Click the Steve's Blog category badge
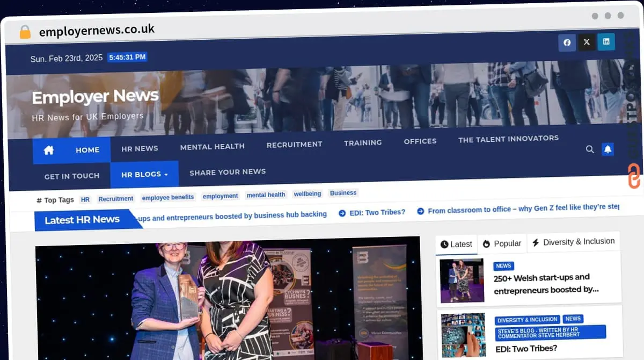The width and height of the screenshot is (644, 360). click(x=550, y=332)
